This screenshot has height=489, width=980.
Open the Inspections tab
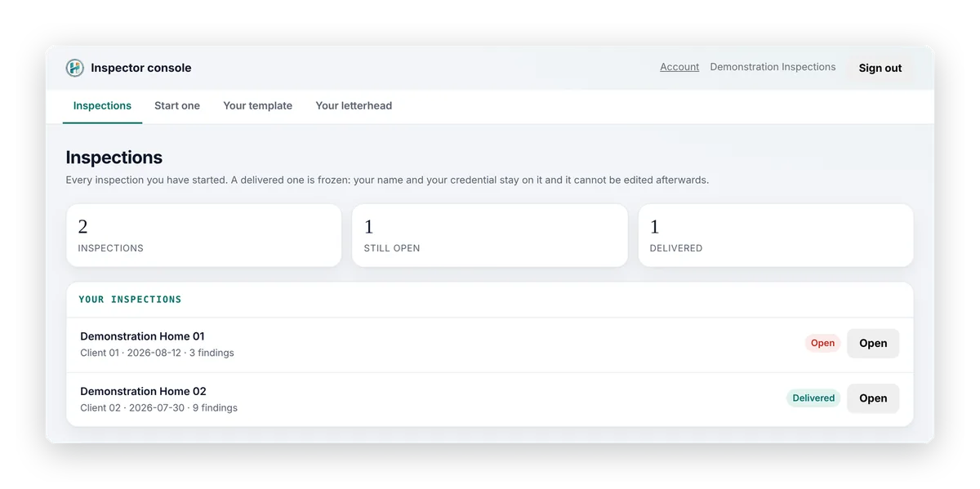point(102,106)
